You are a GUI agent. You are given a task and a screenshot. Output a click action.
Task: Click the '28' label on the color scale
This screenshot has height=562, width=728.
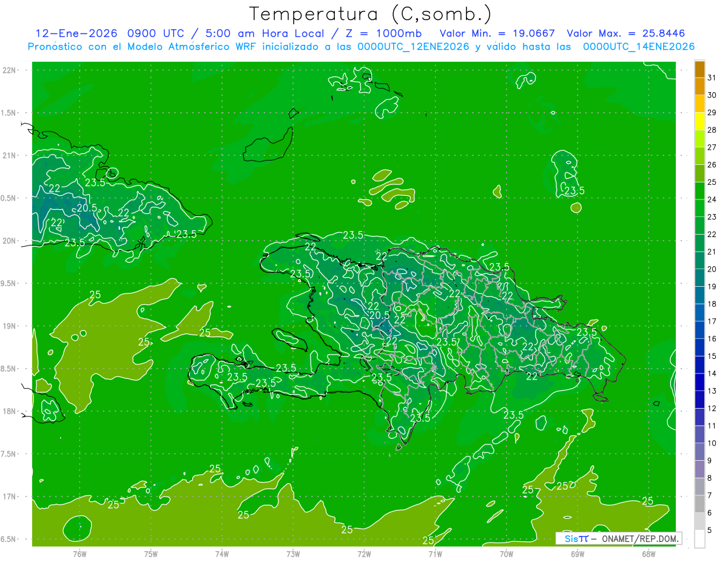click(x=712, y=130)
